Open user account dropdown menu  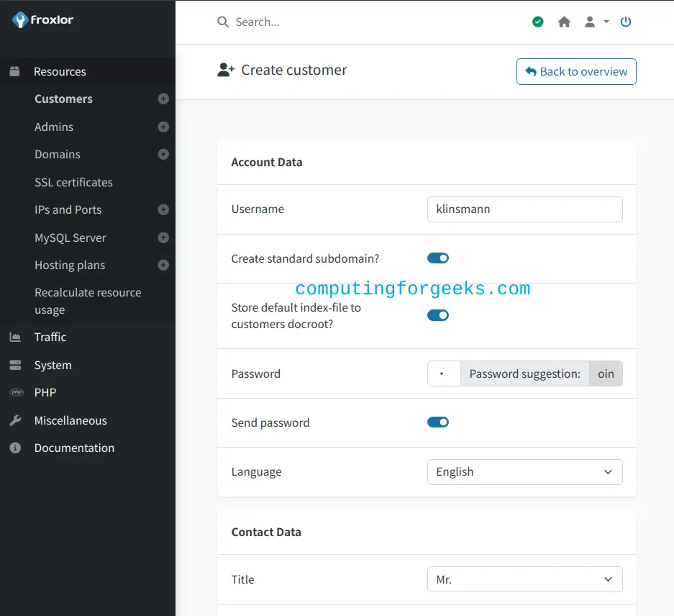[x=596, y=22]
